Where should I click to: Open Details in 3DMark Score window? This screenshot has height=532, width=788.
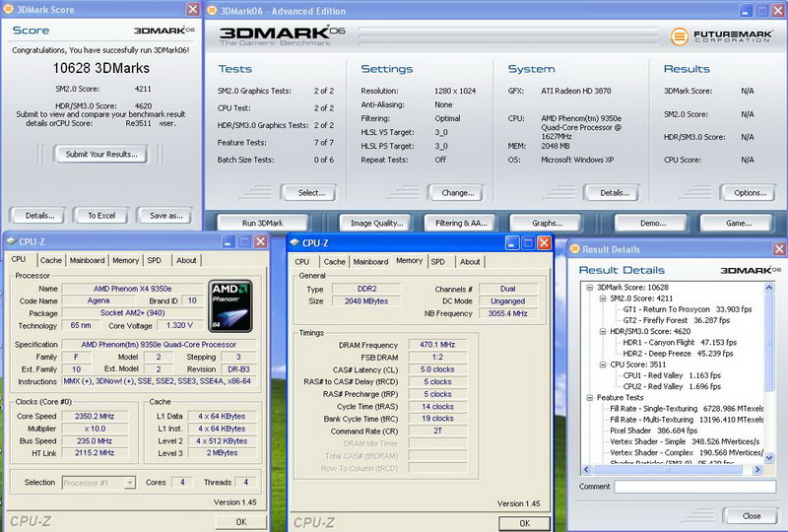[39, 216]
